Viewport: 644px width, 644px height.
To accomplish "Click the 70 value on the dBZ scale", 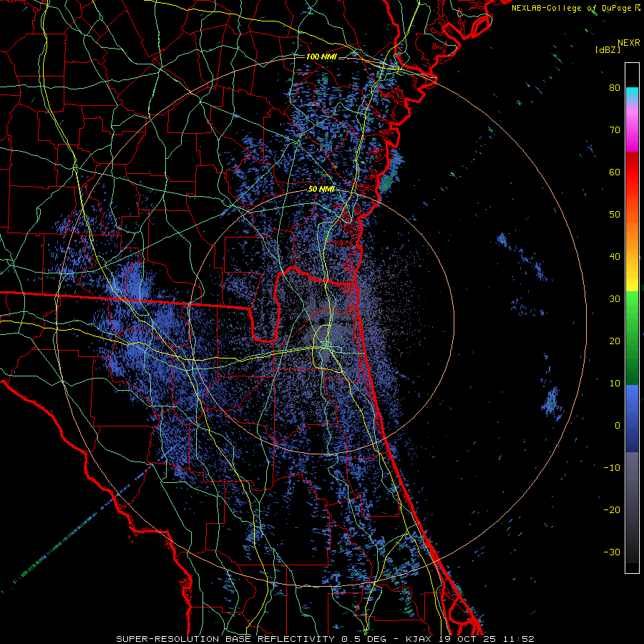I will pyautogui.click(x=615, y=130).
